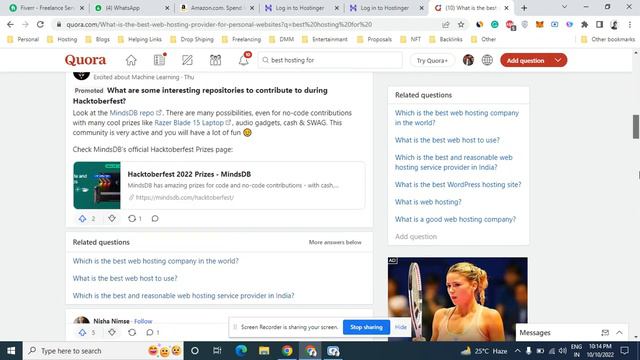Click Add question button
The image size is (640, 360).
pos(525,60)
